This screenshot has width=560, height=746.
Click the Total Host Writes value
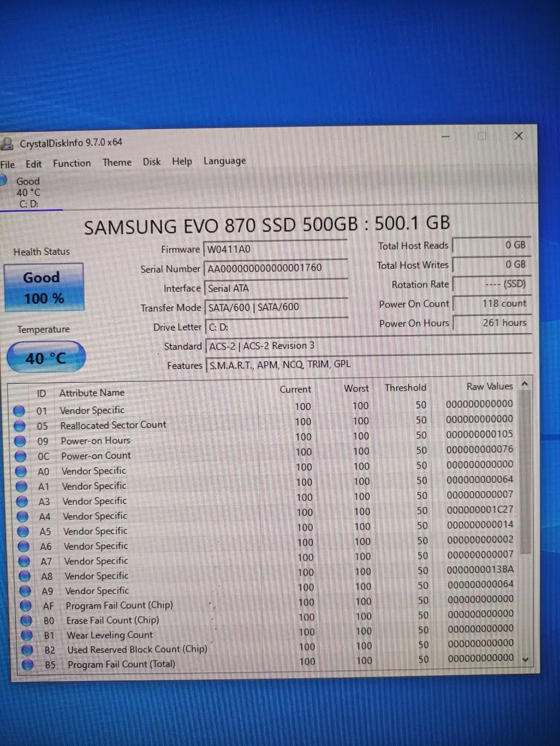(491, 264)
